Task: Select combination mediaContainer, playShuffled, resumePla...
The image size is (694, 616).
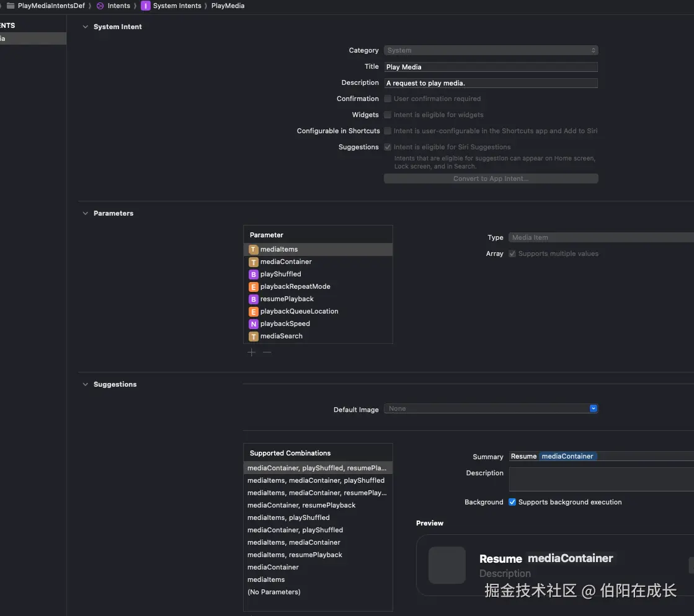Action: click(318, 468)
